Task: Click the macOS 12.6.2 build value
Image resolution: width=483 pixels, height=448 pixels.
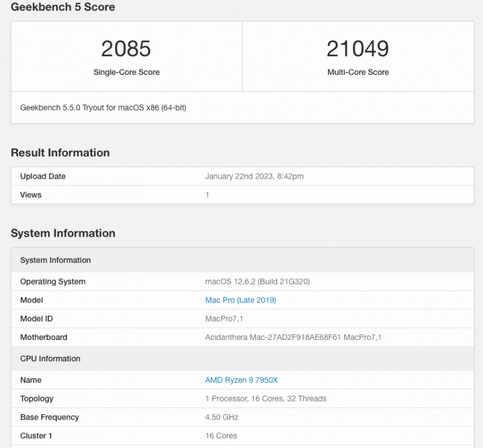Action: click(x=257, y=281)
